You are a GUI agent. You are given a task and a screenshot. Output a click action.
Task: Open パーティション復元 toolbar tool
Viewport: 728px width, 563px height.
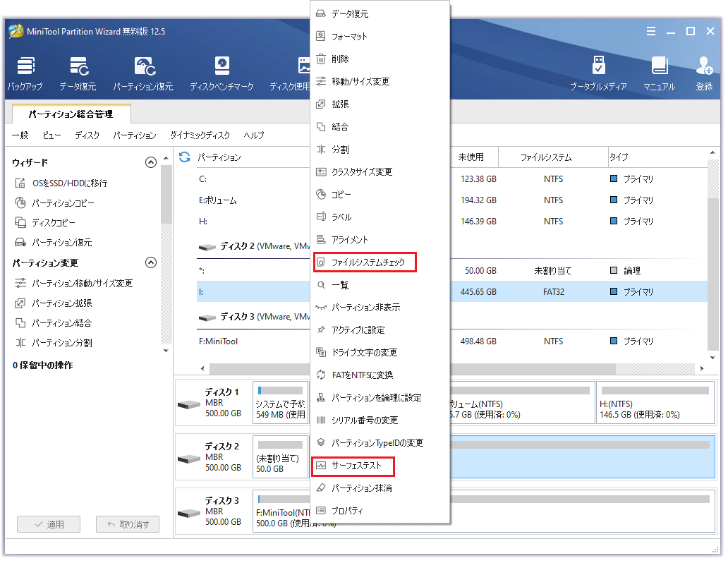click(x=143, y=73)
